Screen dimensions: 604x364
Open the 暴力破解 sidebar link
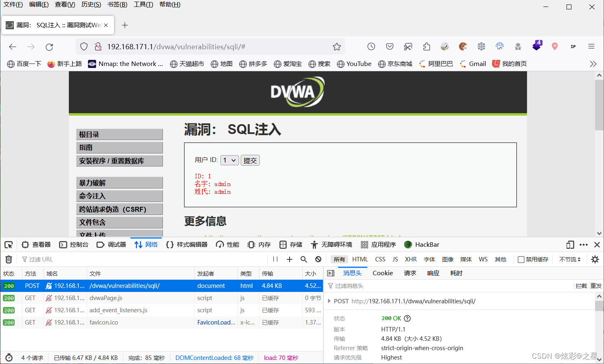coord(119,183)
